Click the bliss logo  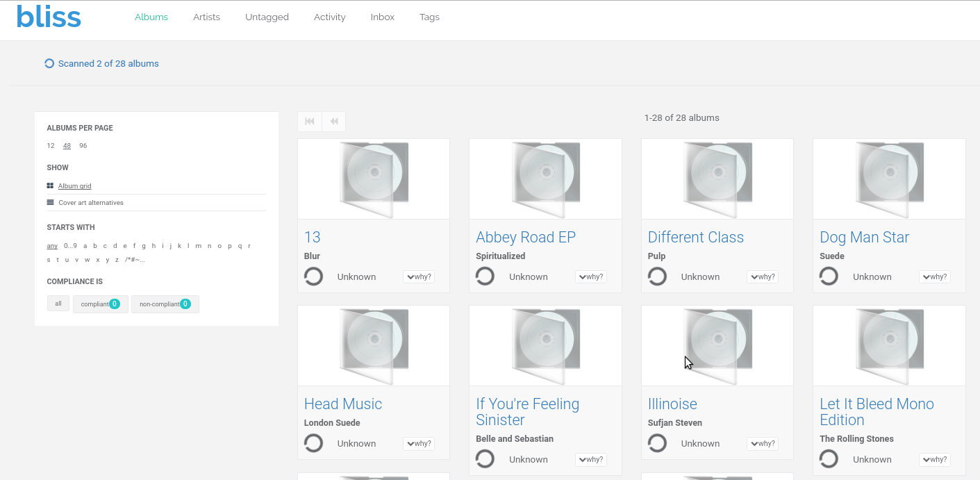[49, 16]
